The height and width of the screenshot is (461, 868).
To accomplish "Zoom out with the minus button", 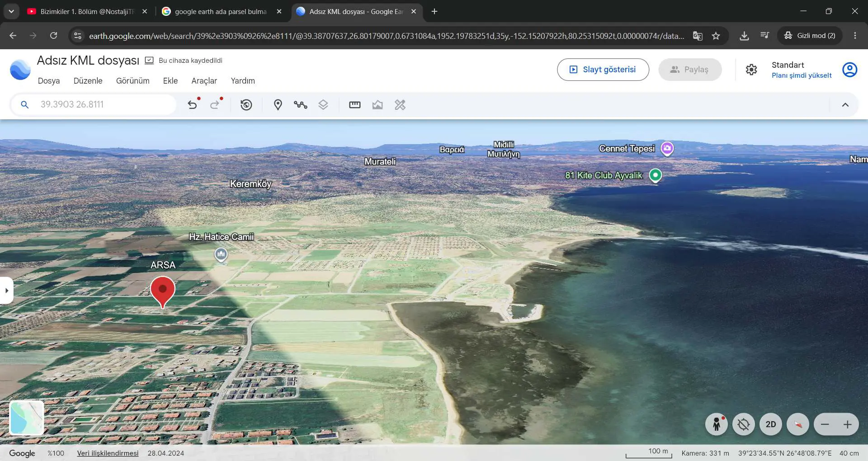I will pos(825,424).
